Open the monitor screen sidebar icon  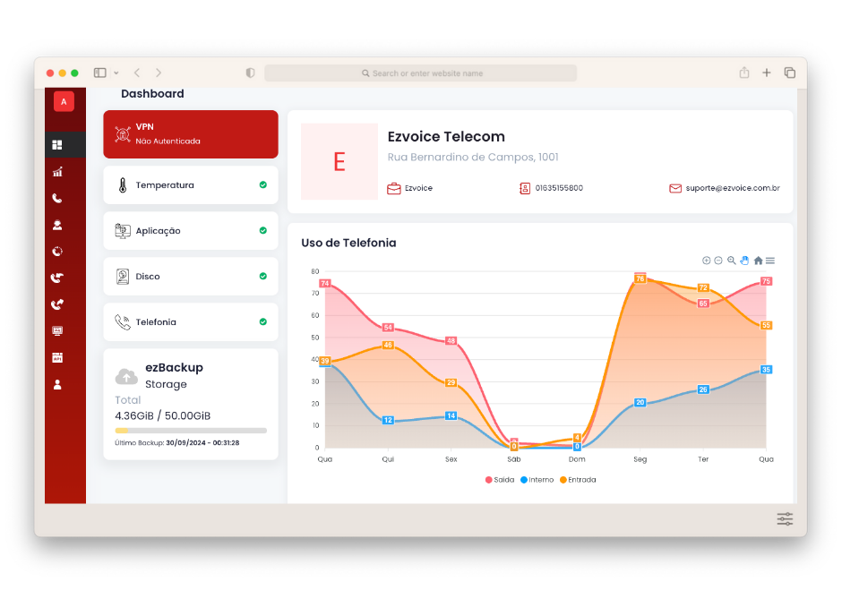coord(57,330)
